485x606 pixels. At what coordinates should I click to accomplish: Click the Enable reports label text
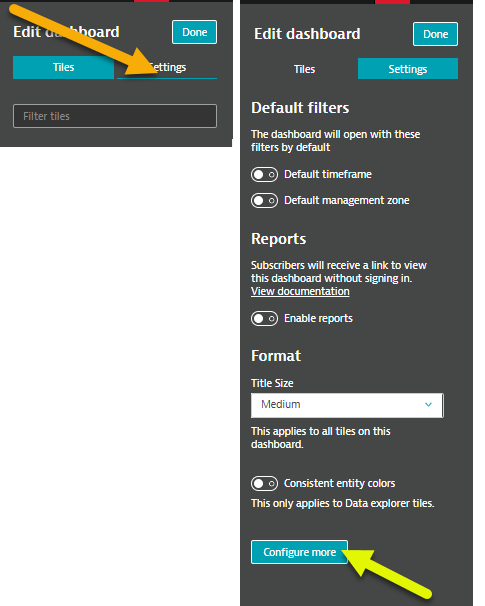318,318
